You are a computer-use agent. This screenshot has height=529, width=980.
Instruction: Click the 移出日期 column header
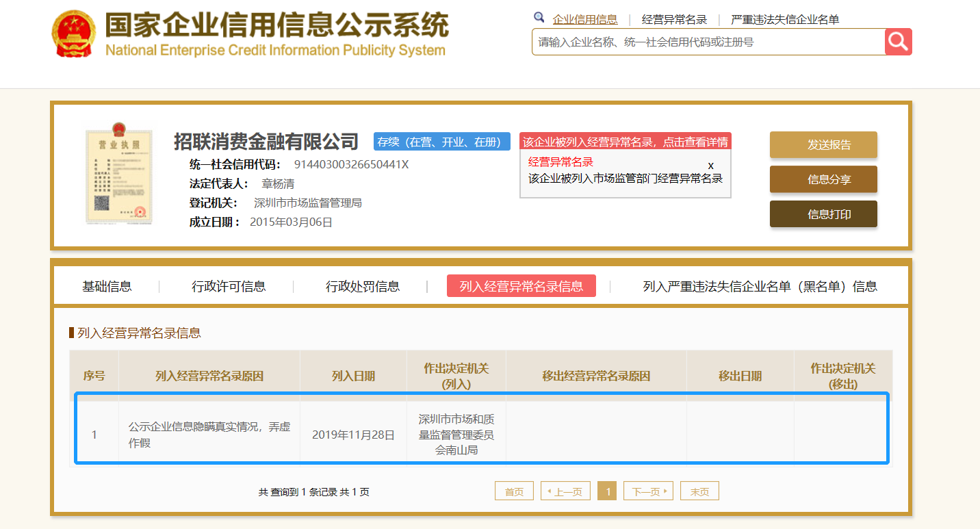(x=740, y=376)
